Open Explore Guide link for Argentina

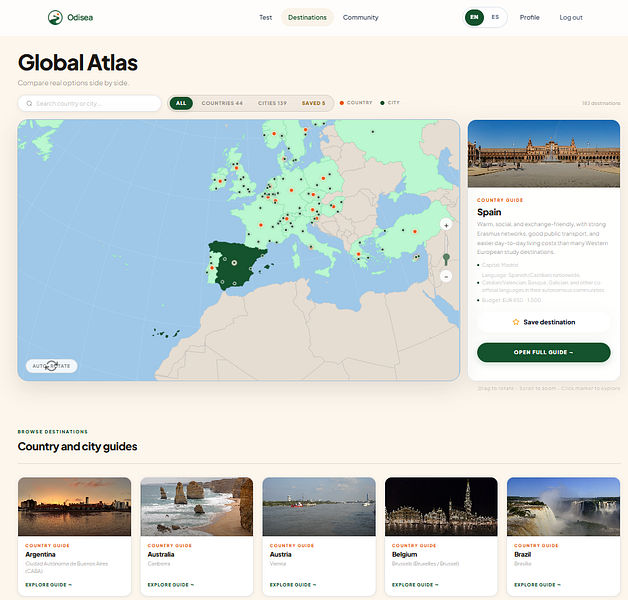tap(48, 585)
